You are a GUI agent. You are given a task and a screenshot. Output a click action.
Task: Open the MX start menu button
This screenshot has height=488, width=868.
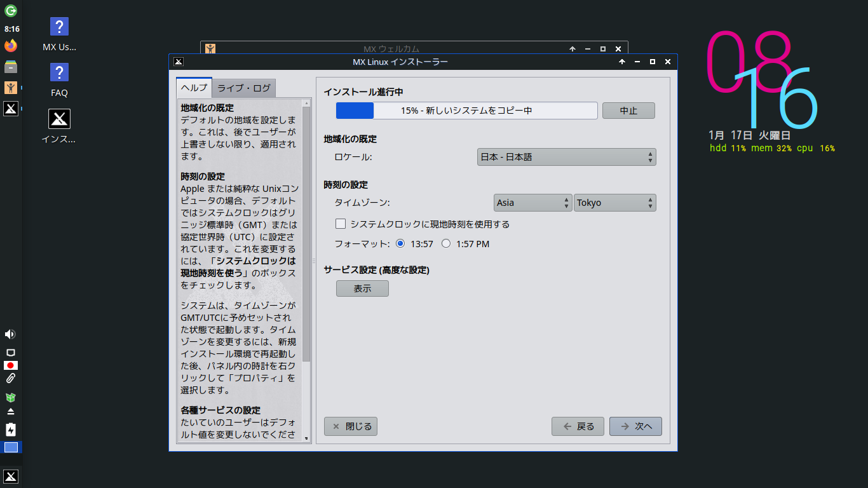(x=11, y=477)
